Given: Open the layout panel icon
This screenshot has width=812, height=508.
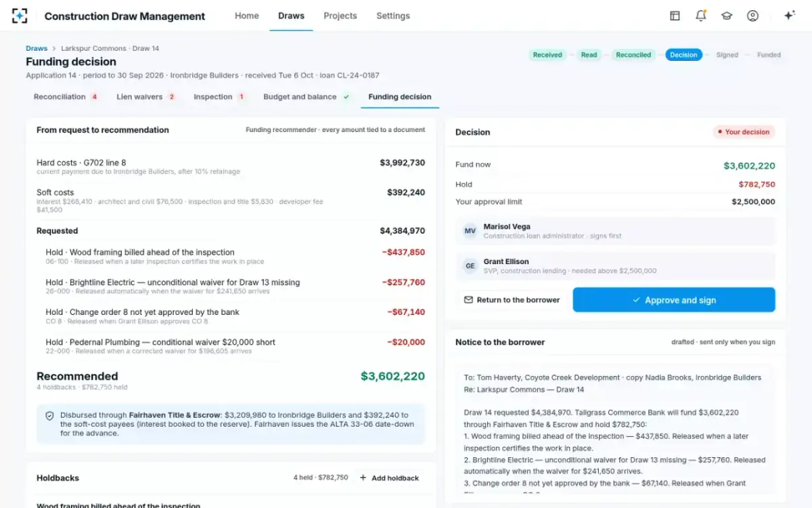Looking at the screenshot, I should pos(675,16).
